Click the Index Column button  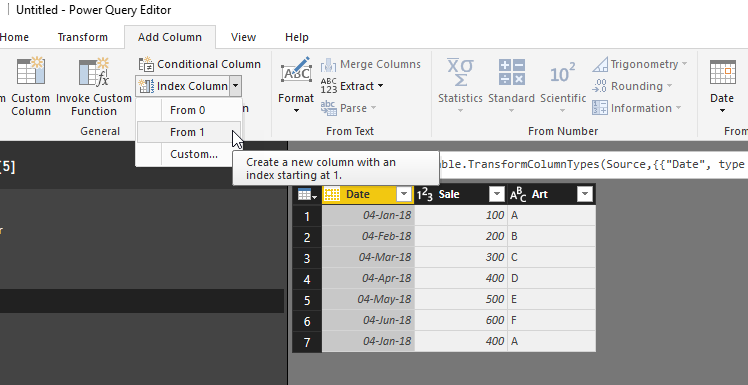183,86
